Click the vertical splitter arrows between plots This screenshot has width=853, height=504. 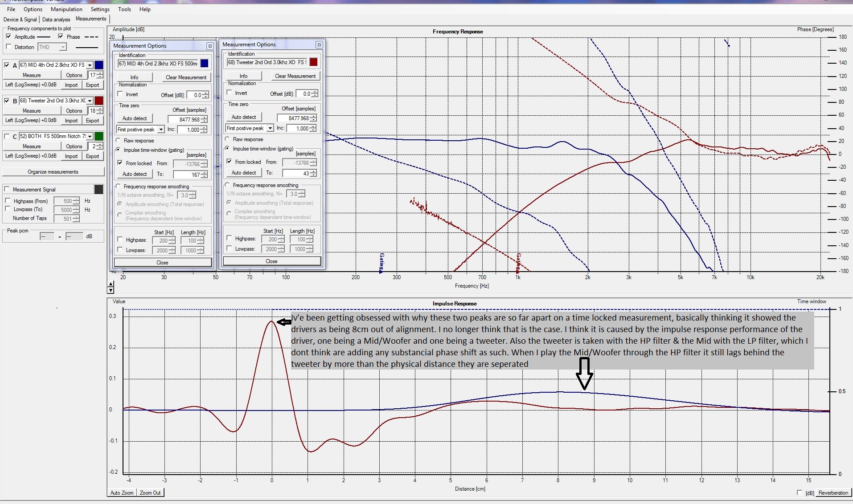click(111, 287)
